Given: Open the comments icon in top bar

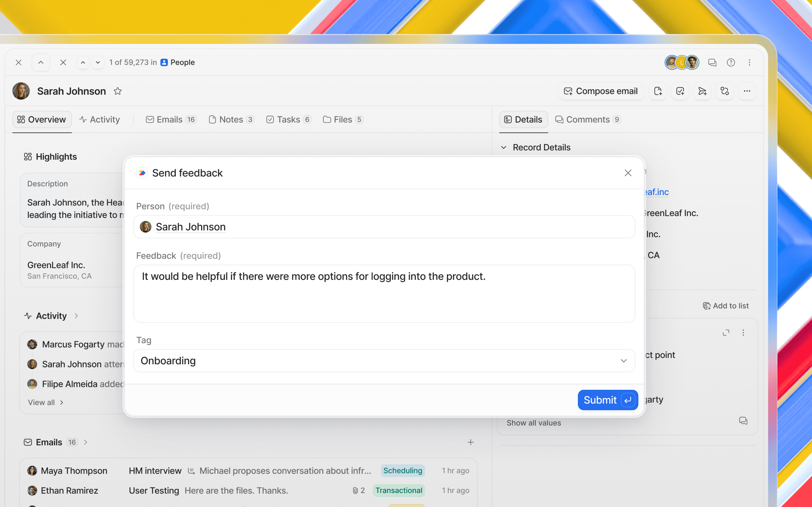Looking at the screenshot, I should pyautogui.click(x=712, y=63).
